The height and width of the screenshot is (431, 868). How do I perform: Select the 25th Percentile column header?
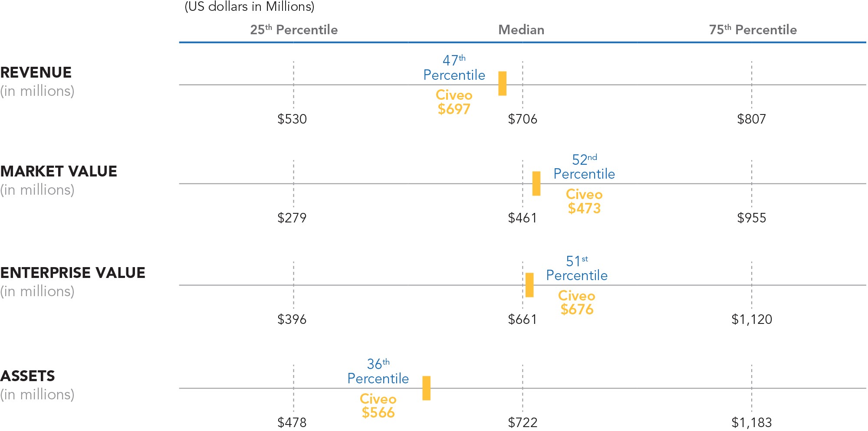[x=294, y=29]
